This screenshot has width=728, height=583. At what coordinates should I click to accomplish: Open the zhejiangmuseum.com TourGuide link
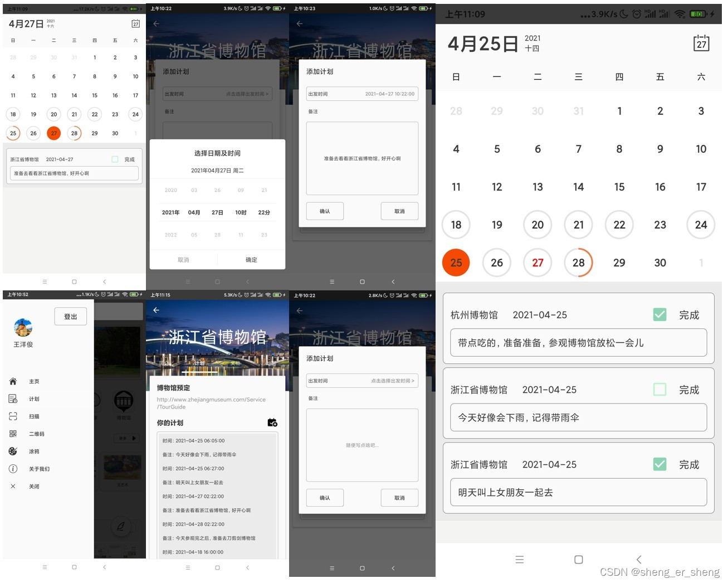point(211,403)
